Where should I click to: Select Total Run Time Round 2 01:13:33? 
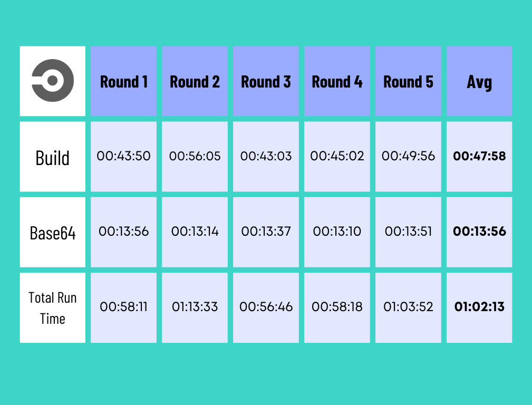coord(195,307)
